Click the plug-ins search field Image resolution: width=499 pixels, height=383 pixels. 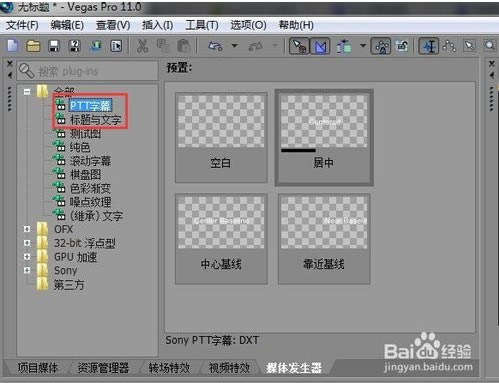point(87,71)
